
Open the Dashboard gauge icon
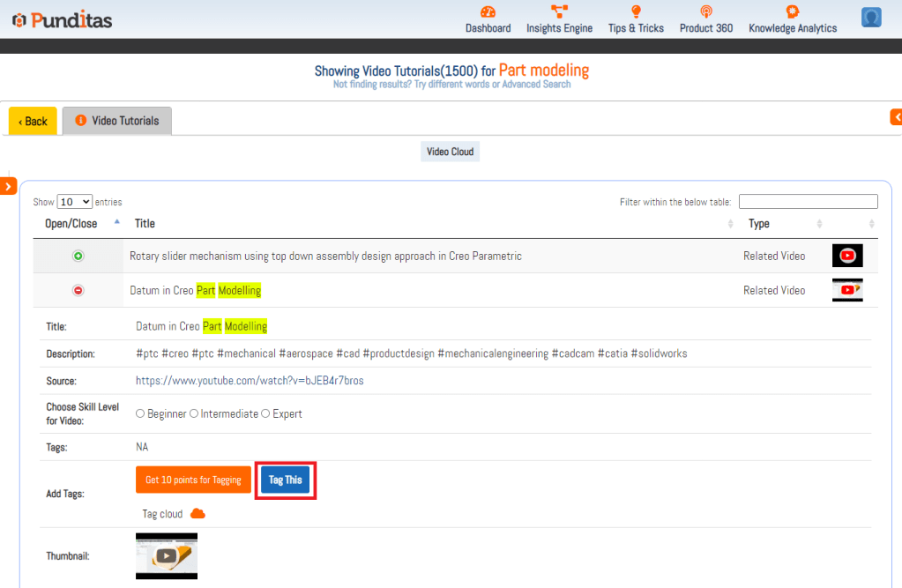click(488, 12)
